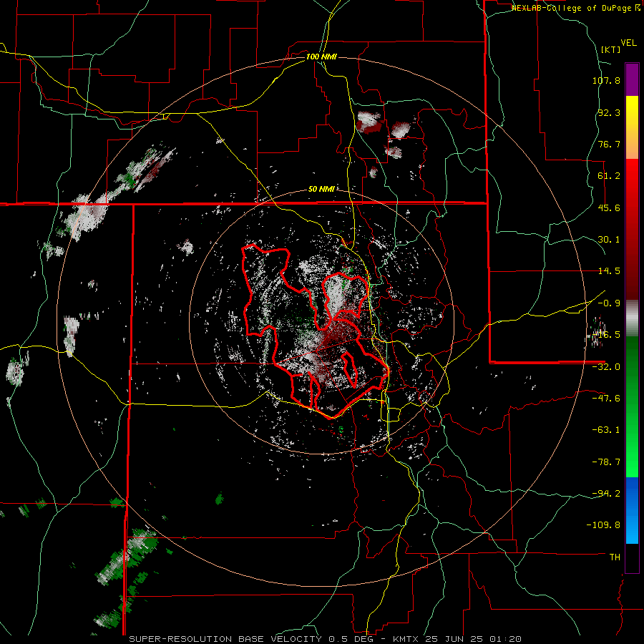Select the -47.6 velocity scale value
This screenshot has width=644, height=644.
[x=606, y=399]
